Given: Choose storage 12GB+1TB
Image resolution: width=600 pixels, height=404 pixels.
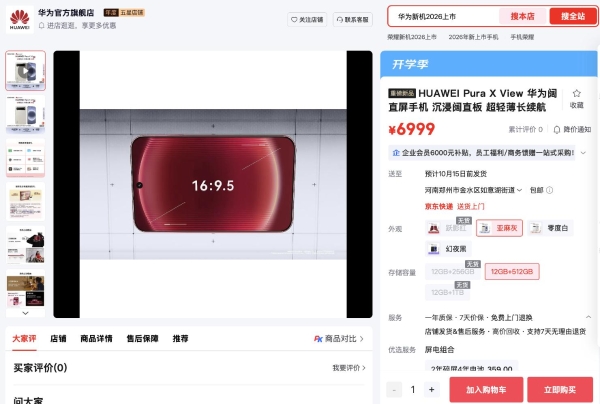Looking at the screenshot, I should coord(447,292).
